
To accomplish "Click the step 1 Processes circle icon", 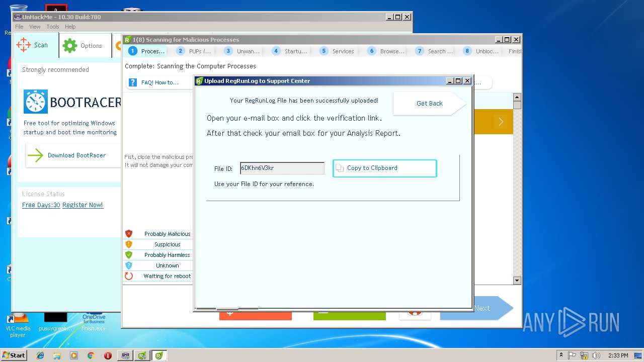I will coord(133,51).
